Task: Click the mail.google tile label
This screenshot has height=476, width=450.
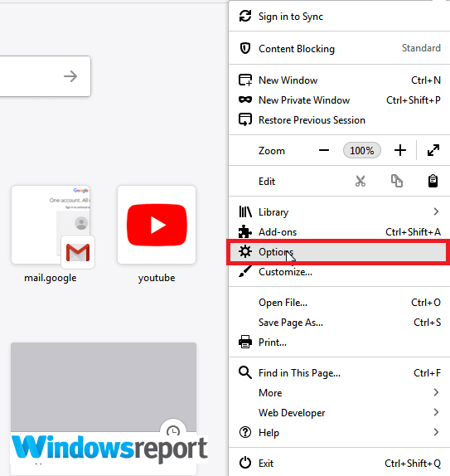Action: [x=51, y=278]
